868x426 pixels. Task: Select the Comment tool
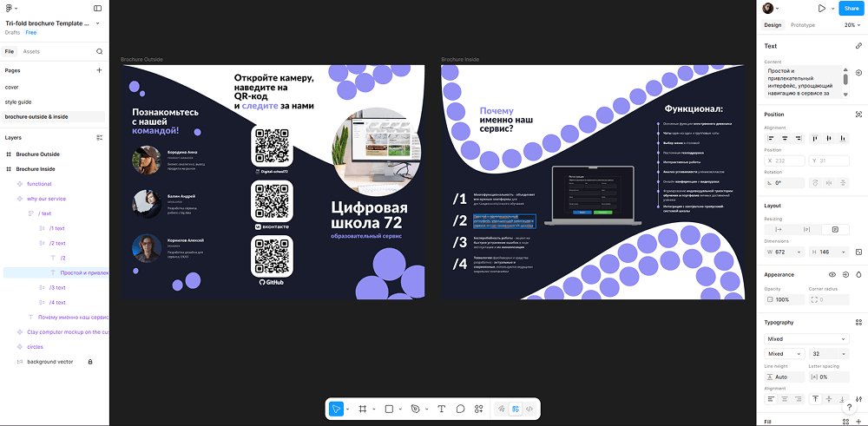460,409
